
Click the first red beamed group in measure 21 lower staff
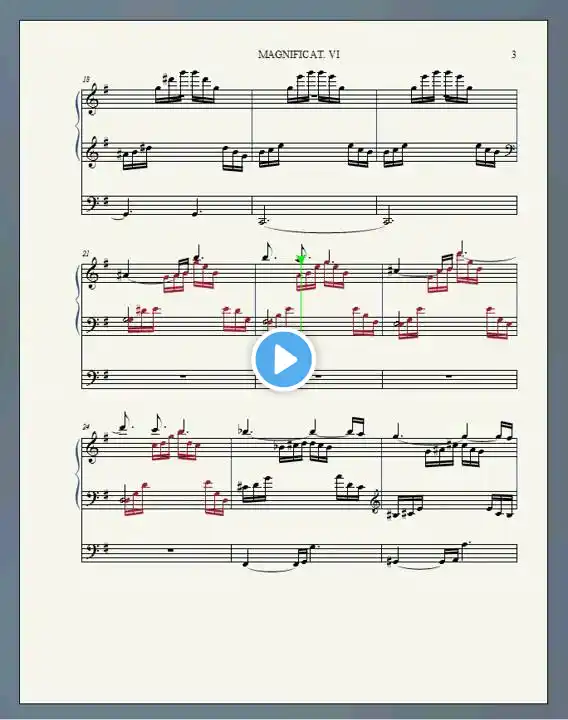click(x=141, y=319)
